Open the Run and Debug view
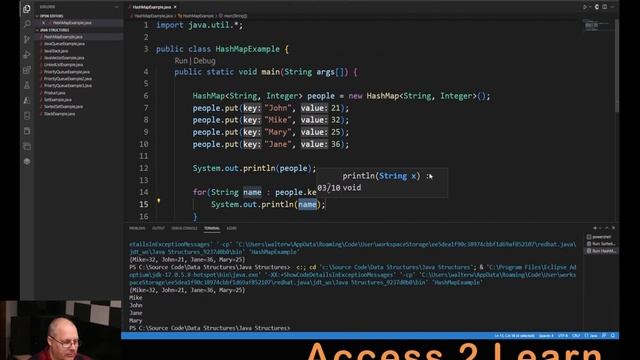 pyautogui.click(x=27, y=54)
